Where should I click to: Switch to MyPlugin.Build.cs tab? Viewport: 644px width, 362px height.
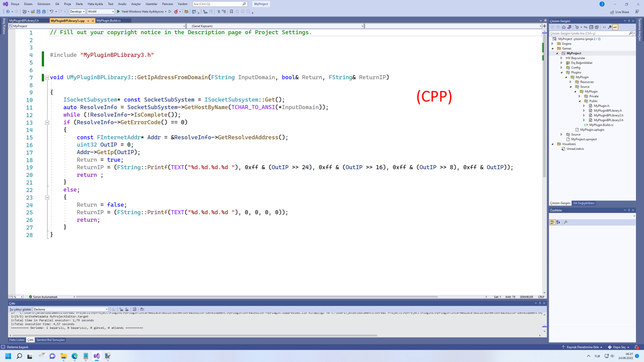click(x=108, y=20)
